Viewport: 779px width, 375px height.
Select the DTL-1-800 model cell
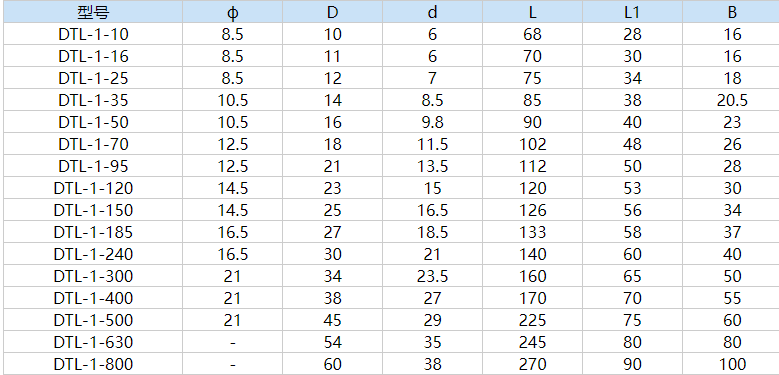(93, 364)
